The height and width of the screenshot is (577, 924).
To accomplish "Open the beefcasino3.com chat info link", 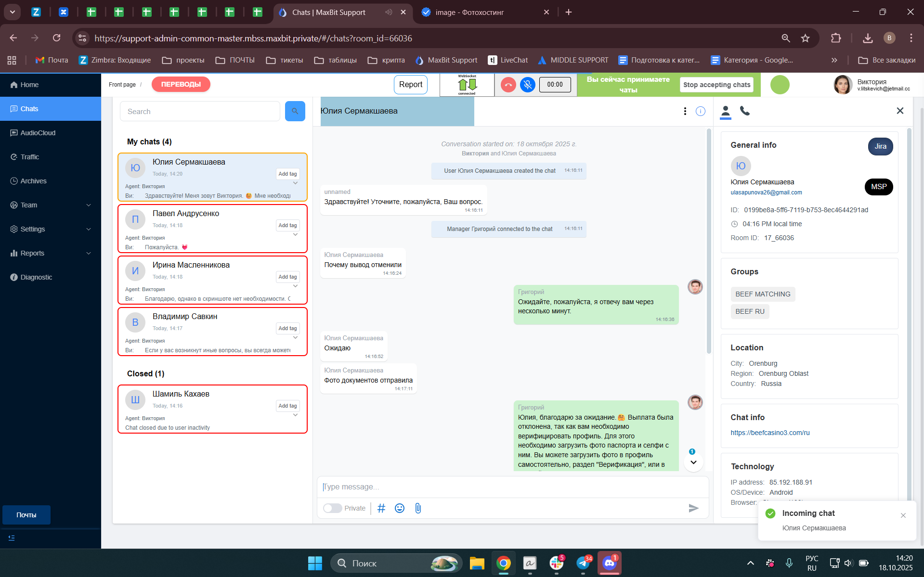I will (770, 433).
